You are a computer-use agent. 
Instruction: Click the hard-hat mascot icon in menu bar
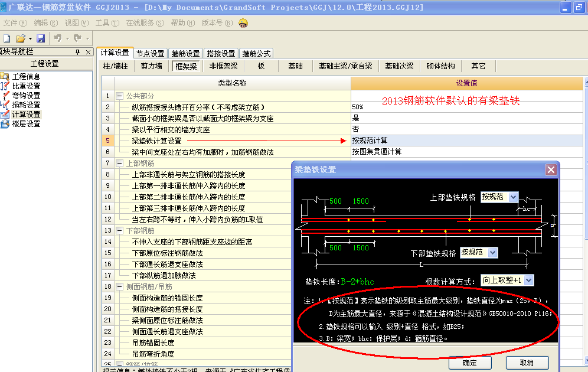pyautogui.click(x=243, y=23)
